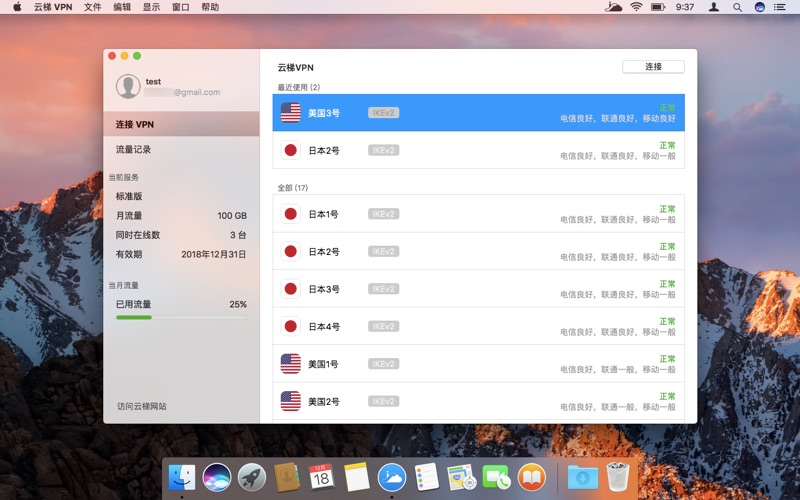The width and height of the screenshot is (800, 500).
Task: Open iBooks from the Dock
Action: [x=532, y=478]
